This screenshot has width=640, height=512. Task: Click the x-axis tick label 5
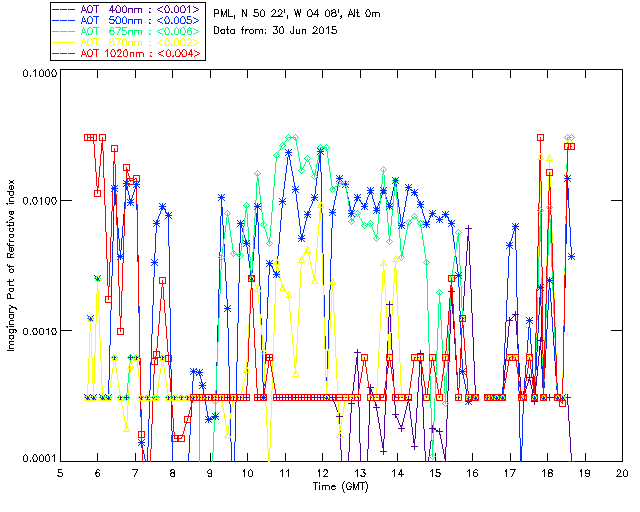click(x=60, y=473)
